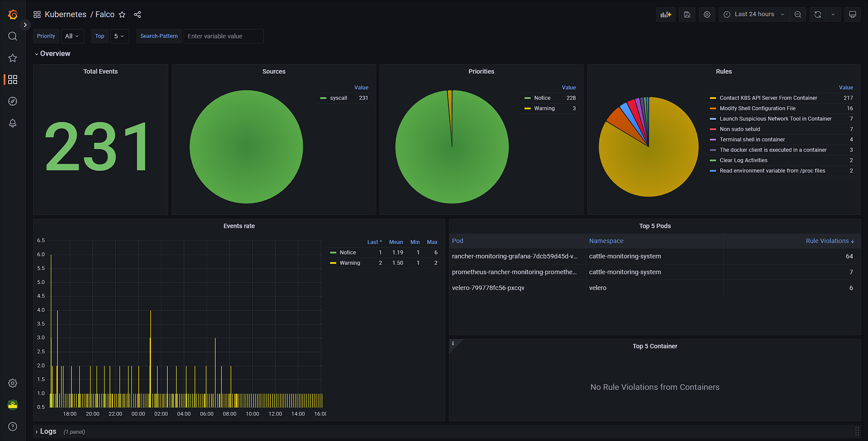The image size is (868, 441).
Task: Sort by Namespace column header
Action: tap(606, 241)
